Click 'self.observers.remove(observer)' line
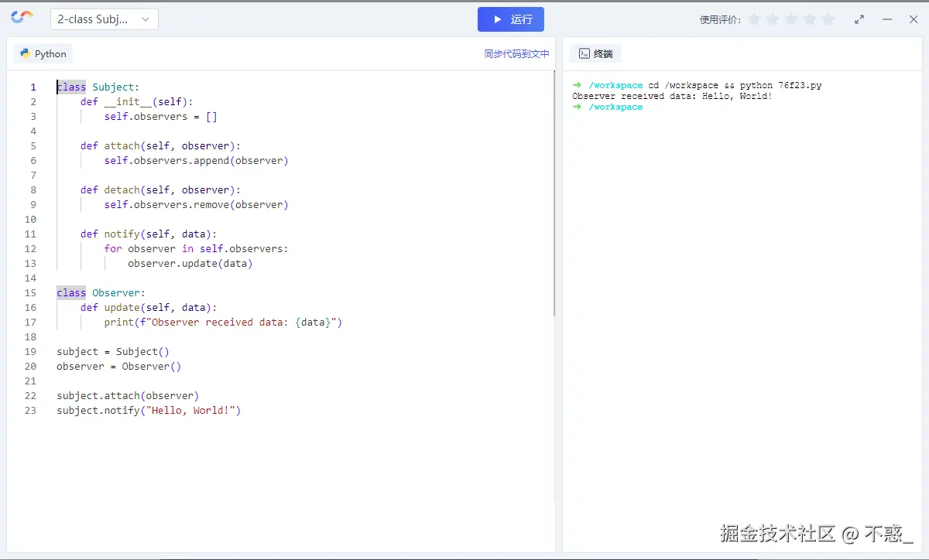The width and height of the screenshot is (929, 560). pos(196,205)
